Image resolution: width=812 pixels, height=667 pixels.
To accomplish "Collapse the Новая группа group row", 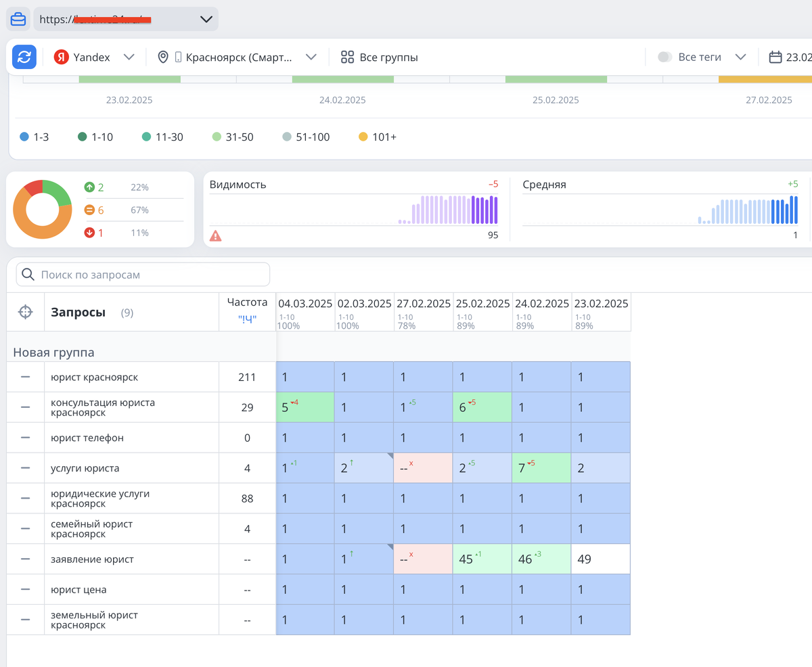I will (x=54, y=352).
